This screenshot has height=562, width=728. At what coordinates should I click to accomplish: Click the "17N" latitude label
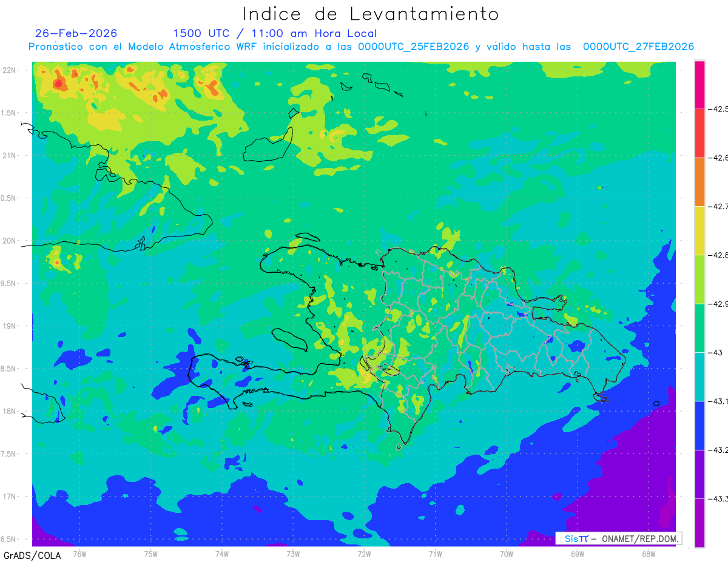(10, 497)
